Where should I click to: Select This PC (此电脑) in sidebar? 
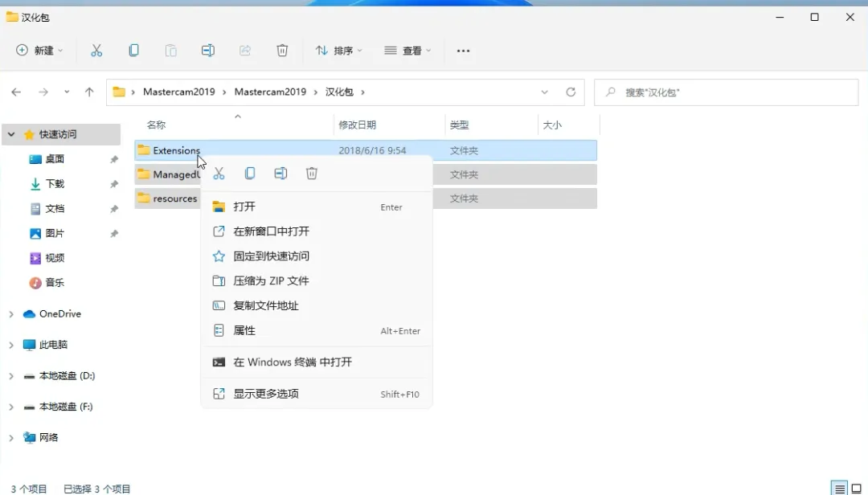[x=53, y=345]
